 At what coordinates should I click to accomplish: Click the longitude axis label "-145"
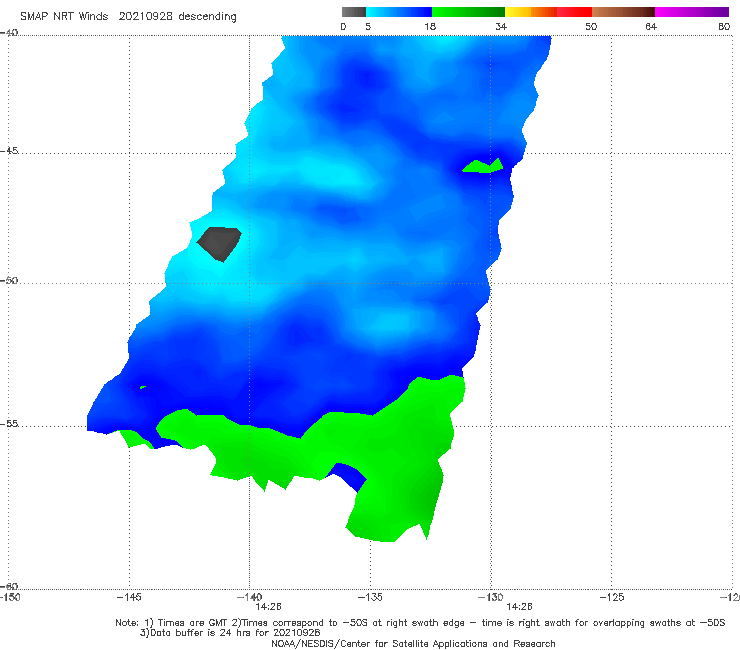coord(129,597)
